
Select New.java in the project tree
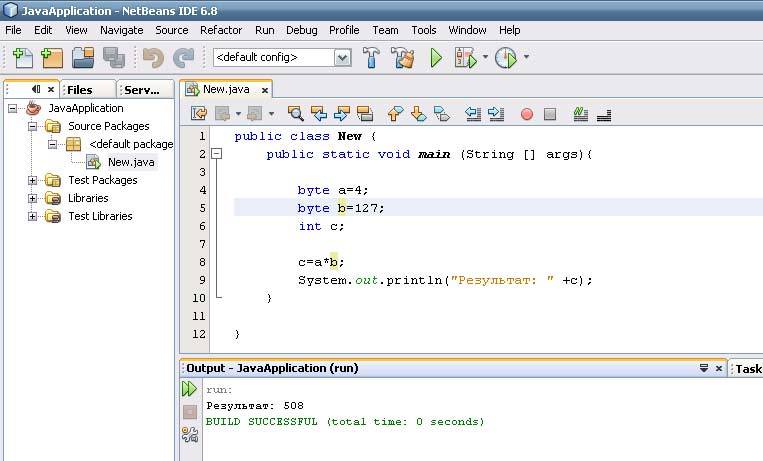click(132, 162)
